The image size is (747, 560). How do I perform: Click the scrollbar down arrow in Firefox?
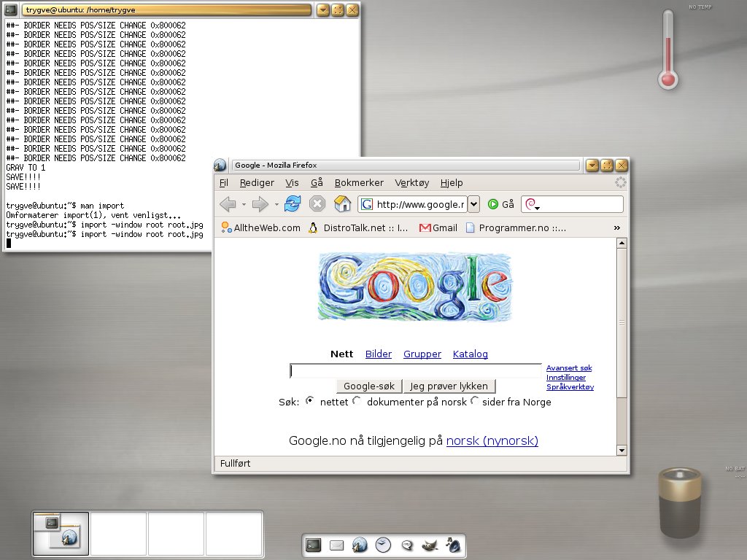[622, 450]
